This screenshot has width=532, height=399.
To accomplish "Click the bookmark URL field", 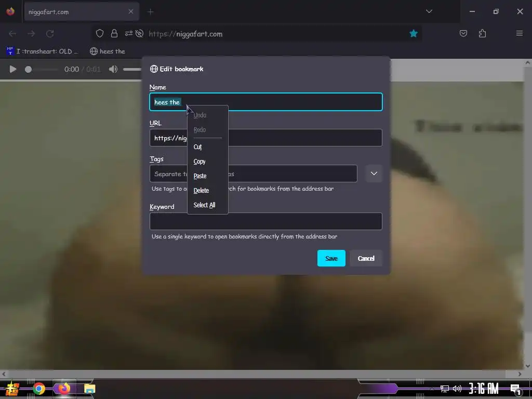I will point(266,138).
